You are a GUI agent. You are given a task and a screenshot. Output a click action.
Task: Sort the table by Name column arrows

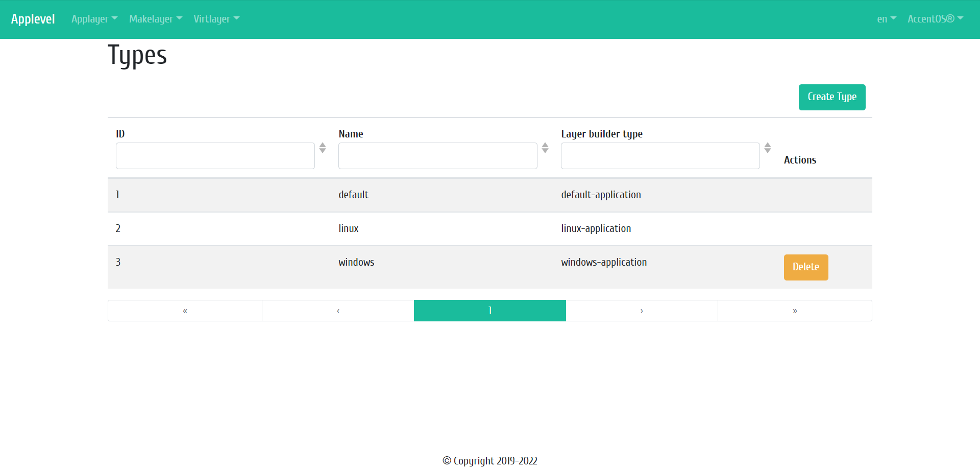(545, 148)
